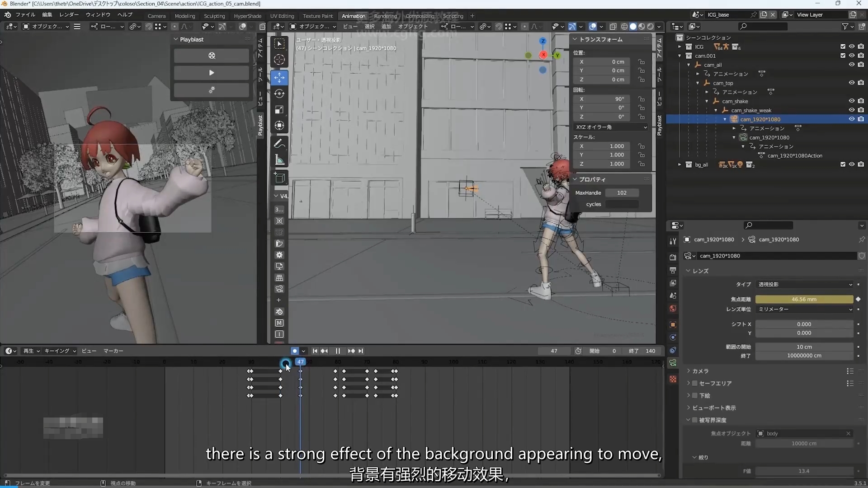Jump to the next keyframe
The height and width of the screenshot is (488, 868).
[351, 351]
